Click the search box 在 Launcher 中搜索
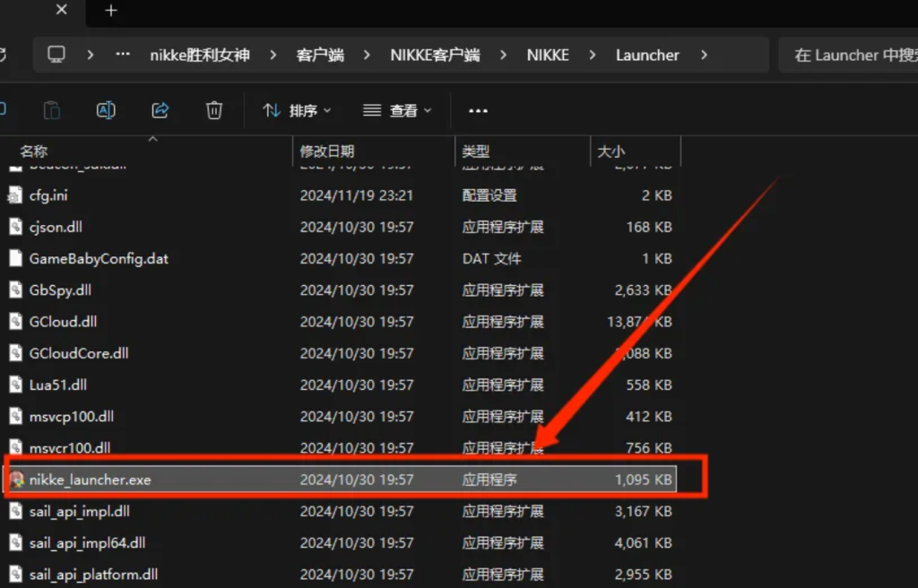918x588 pixels. (848, 55)
